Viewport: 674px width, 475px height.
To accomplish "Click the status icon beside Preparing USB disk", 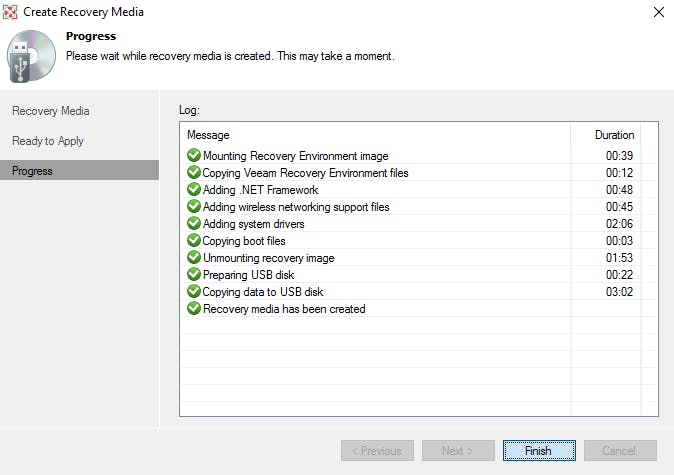I will click(x=194, y=275).
